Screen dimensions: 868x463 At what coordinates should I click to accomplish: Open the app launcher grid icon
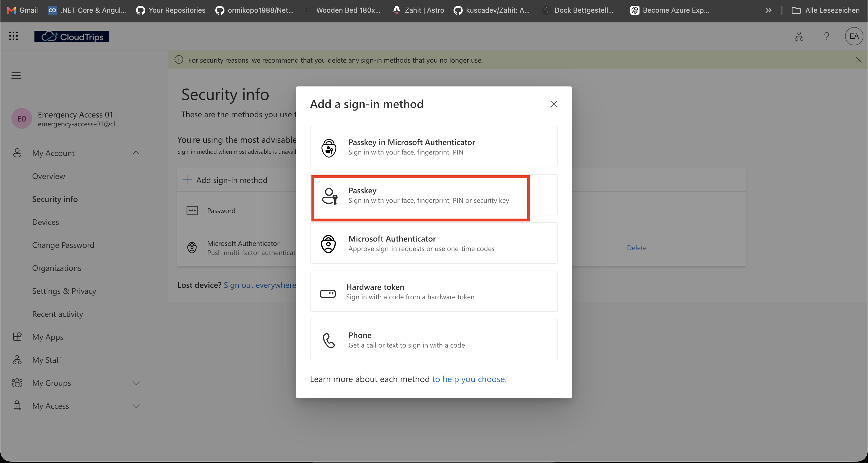point(13,36)
